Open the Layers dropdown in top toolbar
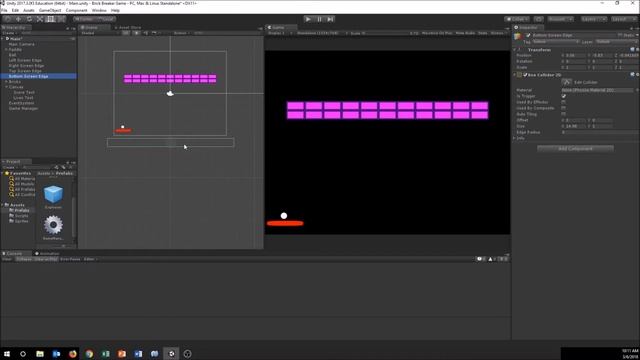This screenshot has width=640, height=360. (594, 19)
